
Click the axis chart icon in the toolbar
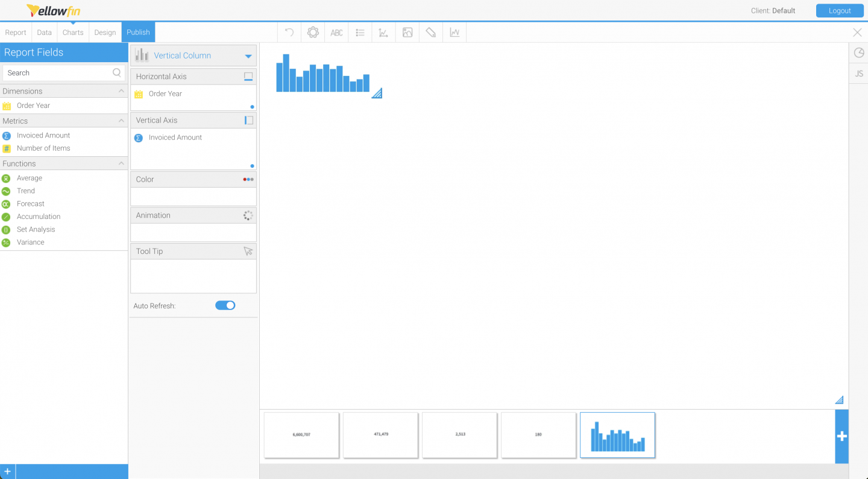pos(383,32)
